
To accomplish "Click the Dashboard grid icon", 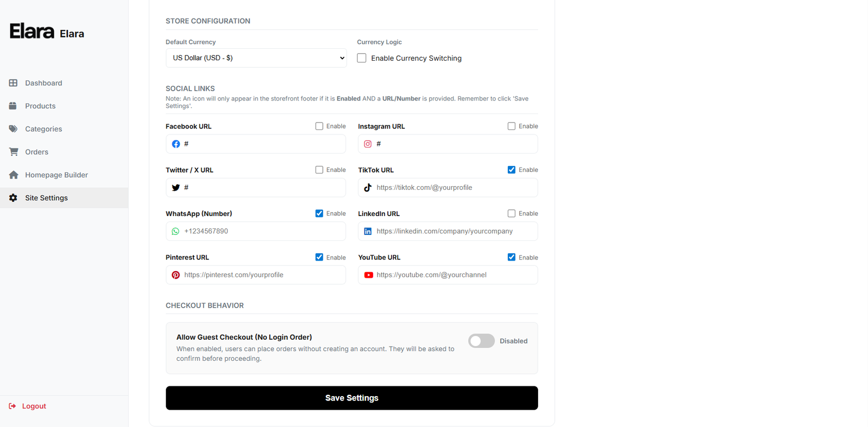I will 13,83.
